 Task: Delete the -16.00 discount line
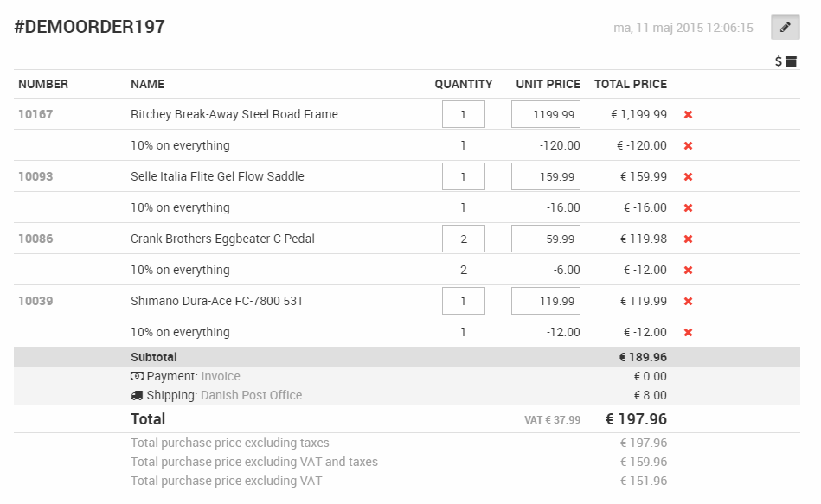coord(689,207)
